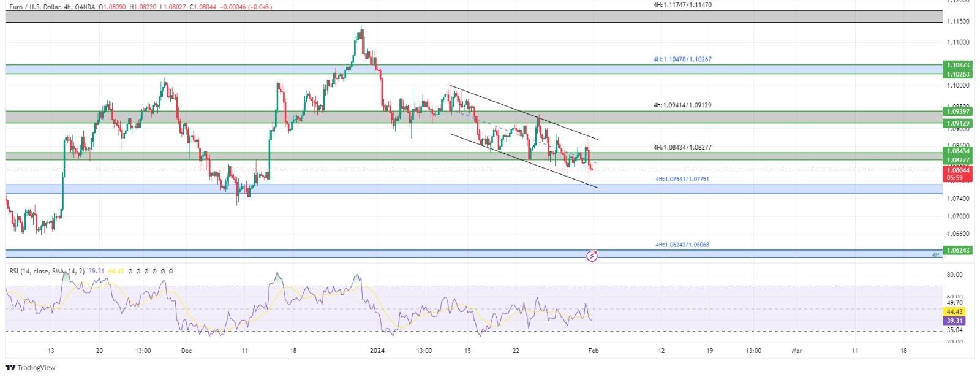Click the RSI value 39.31 in legend

click(95, 271)
